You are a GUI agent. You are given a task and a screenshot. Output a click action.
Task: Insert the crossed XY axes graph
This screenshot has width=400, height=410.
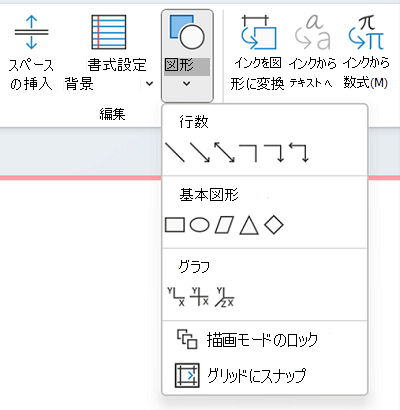click(x=199, y=297)
